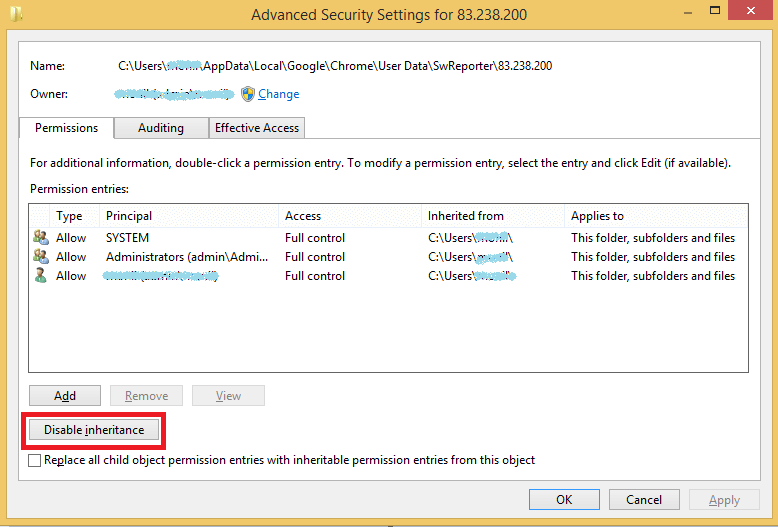Sort entries by the Type column header

74,216
